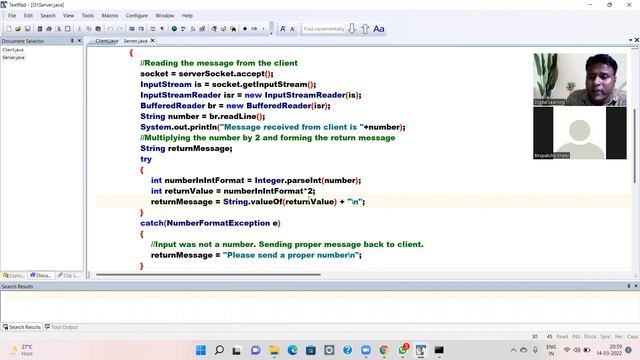This screenshot has height=360, width=640.
Task: Open the Configure menu
Action: 136,16
